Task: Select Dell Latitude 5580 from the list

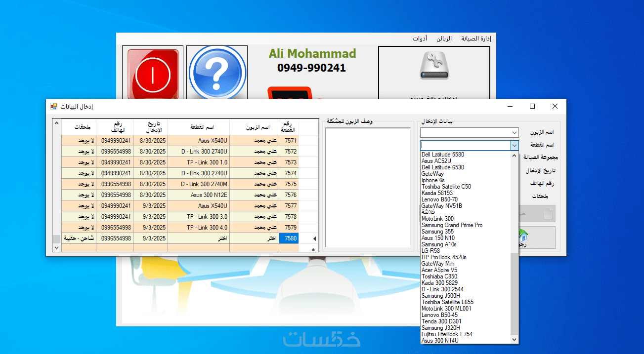Action: coord(443,155)
